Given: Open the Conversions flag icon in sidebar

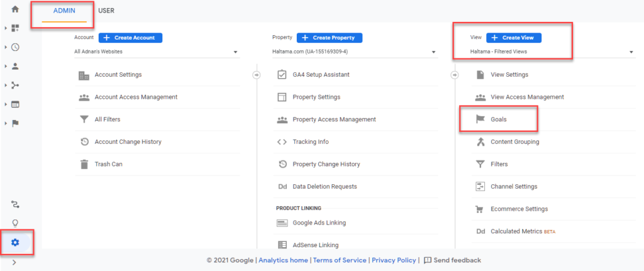Looking at the screenshot, I should click(15, 124).
